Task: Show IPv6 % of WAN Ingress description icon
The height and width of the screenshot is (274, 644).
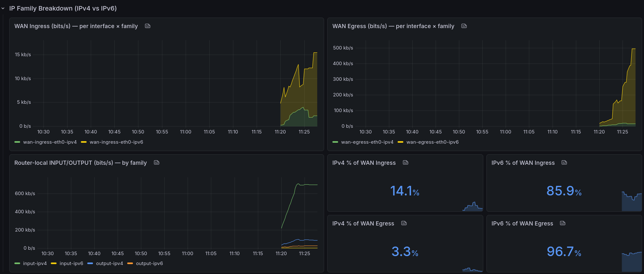Action: pyautogui.click(x=564, y=163)
